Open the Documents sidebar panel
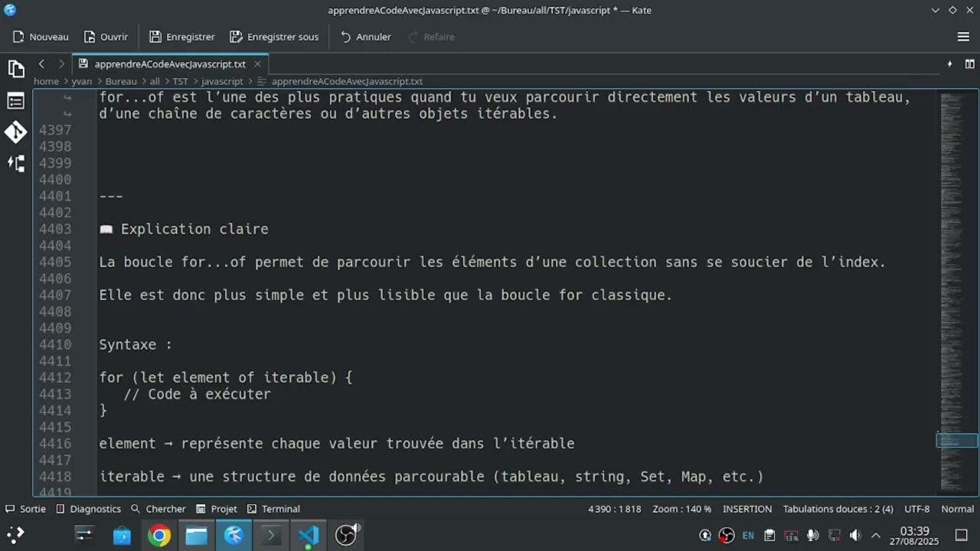 (x=16, y=70)
